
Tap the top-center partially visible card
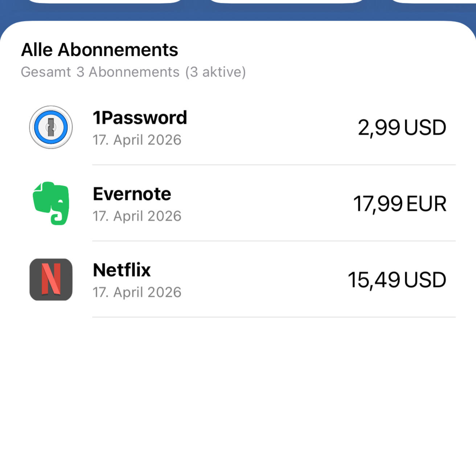point(287,1)
